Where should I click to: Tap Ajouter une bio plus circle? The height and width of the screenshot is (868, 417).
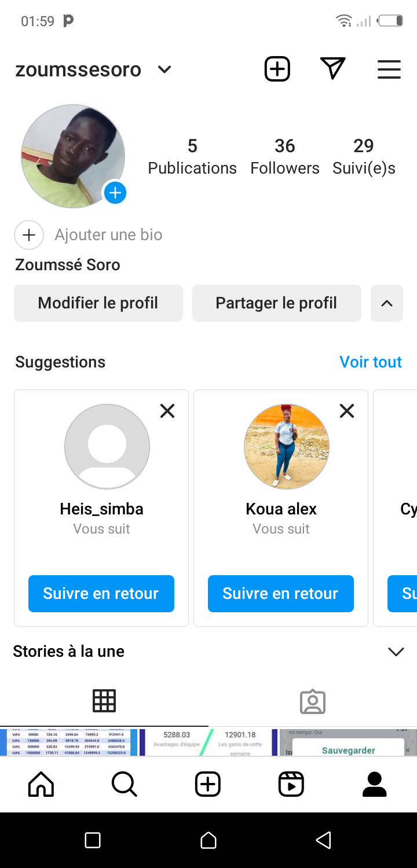tap(29, 235)
